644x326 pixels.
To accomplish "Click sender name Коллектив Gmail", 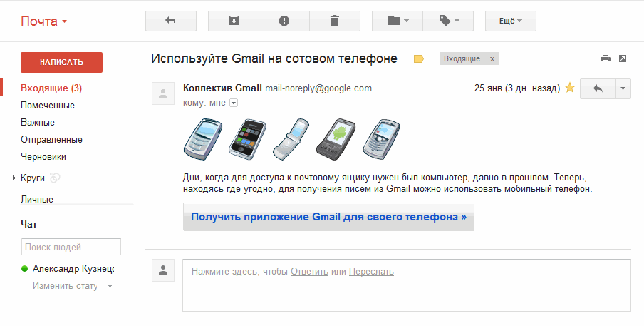I will click(x=222, y=88).
